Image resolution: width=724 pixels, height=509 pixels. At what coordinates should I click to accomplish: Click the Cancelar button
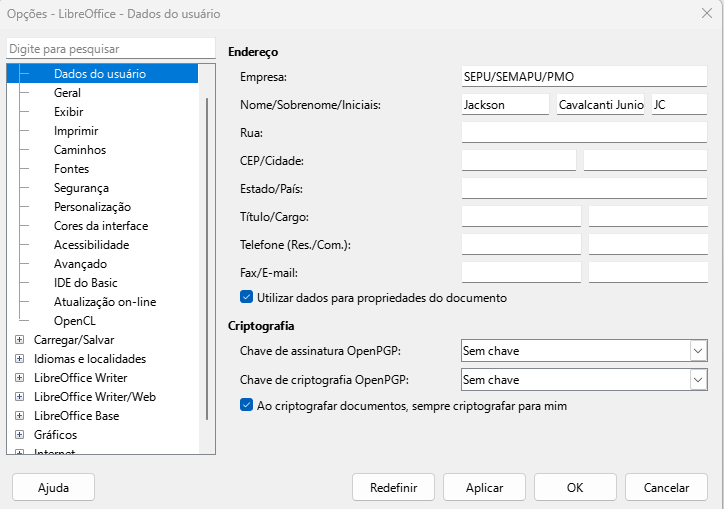click(666, 487)
